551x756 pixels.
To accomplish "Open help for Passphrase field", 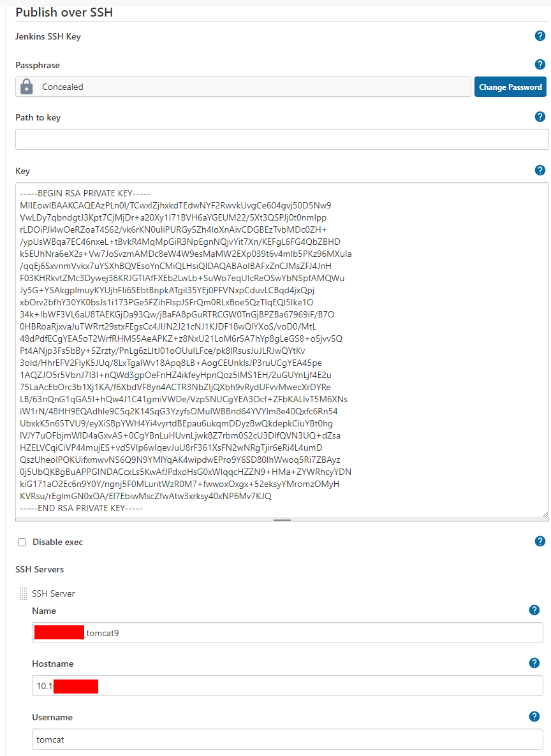I will (x=540, y=64).
